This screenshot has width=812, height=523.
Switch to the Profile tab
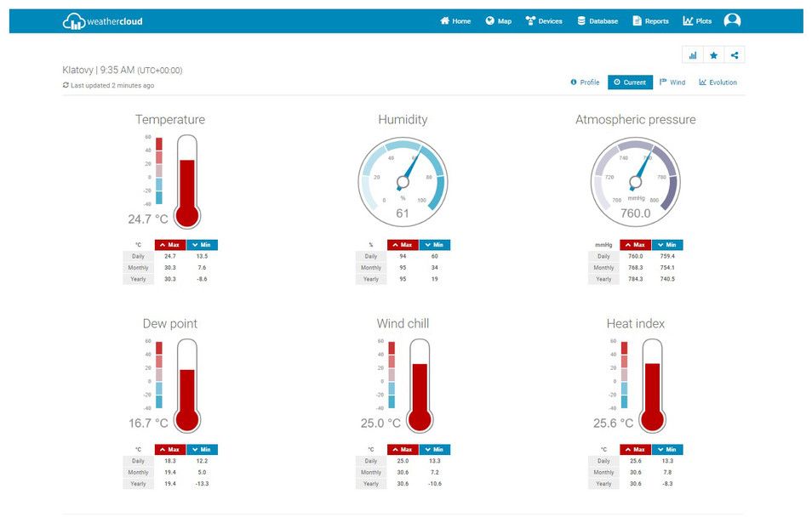[585, 82]
